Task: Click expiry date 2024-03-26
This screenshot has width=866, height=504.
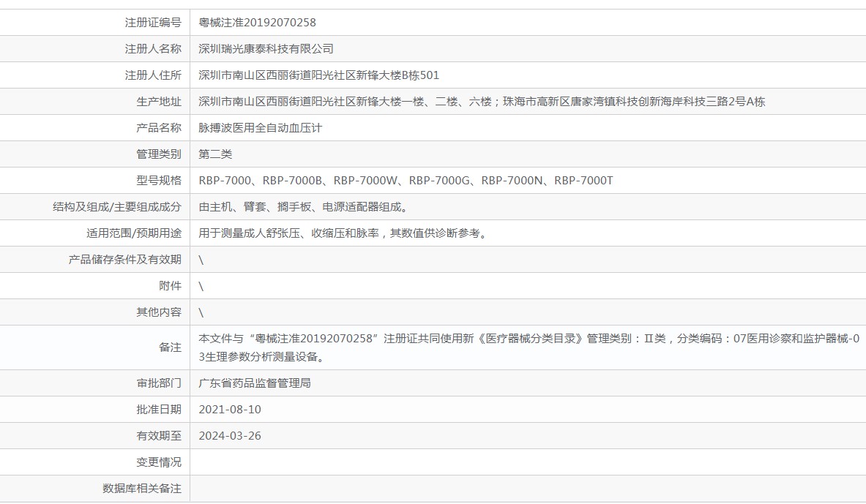Action: tap(230, 436)
